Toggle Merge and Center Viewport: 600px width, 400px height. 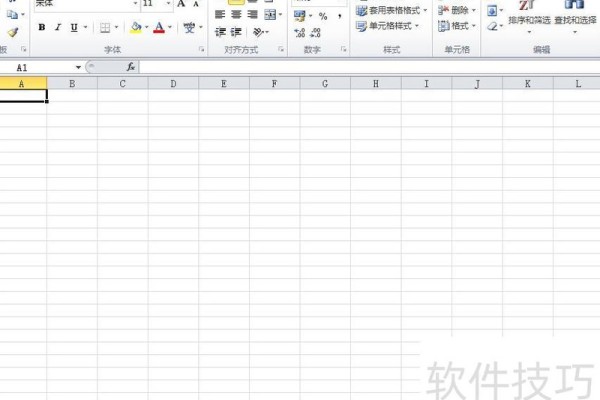(x=270, y=15)
